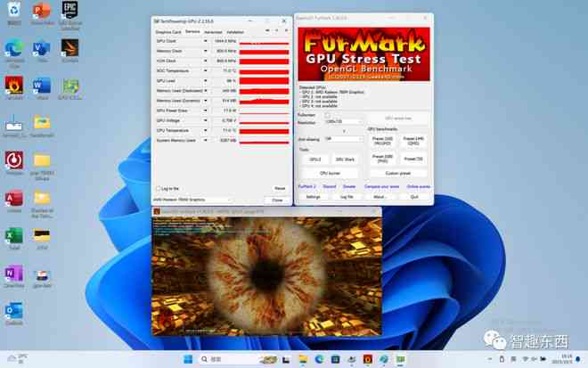Image resolution: width=588 pixels, height=368 pixels.
Task: Open Microsoft Store from the taskbar
Action: click(x=335, y=359)
